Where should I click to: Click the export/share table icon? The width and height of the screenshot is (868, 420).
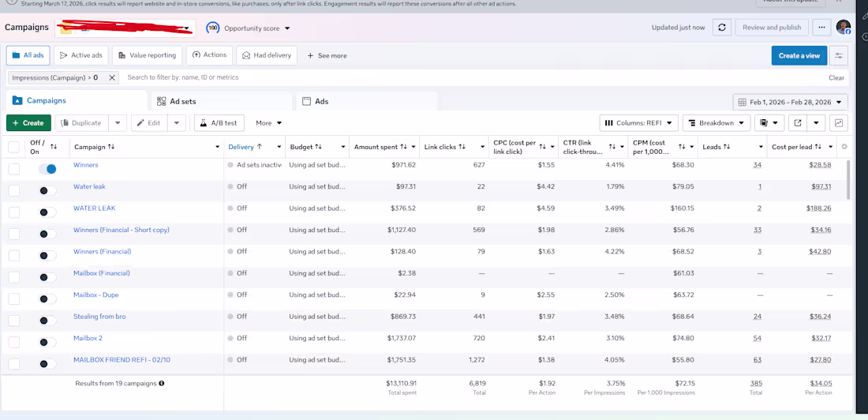click(x=798, y=123)
